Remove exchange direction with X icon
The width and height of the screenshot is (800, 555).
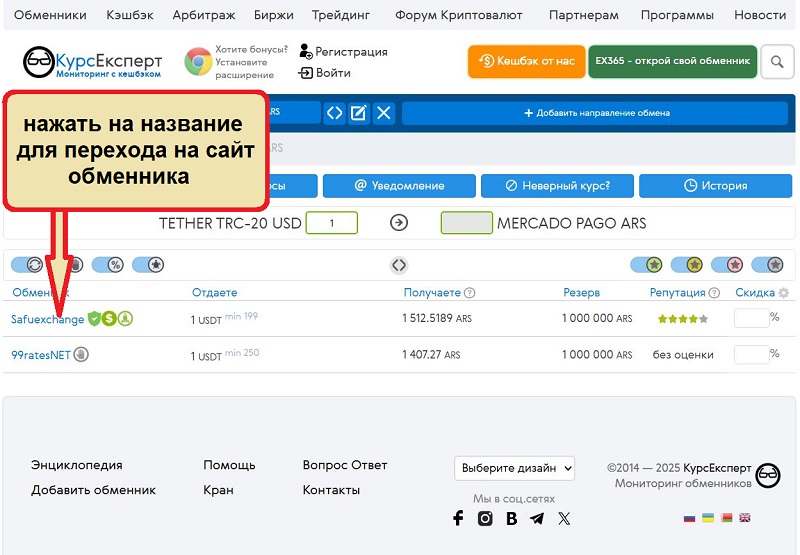point(384,112)
